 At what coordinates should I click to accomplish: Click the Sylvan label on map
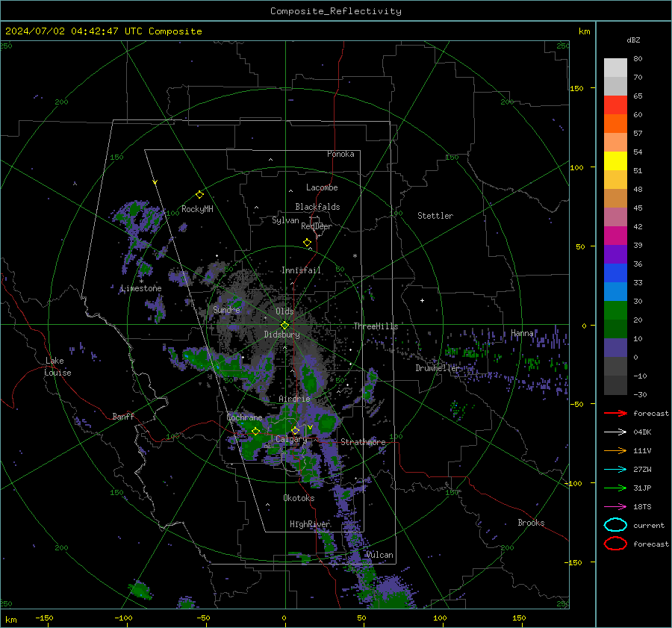pyautogui.click(x=285, y=220)
